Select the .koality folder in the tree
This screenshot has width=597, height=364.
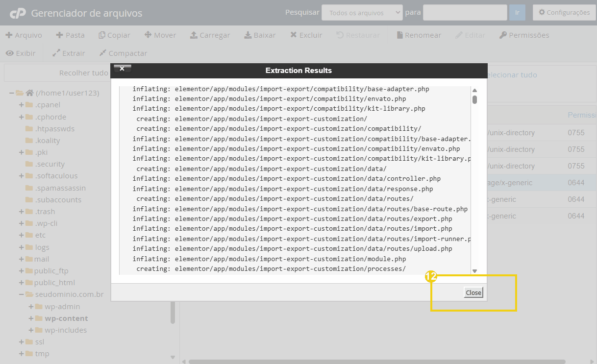point(48,141)
